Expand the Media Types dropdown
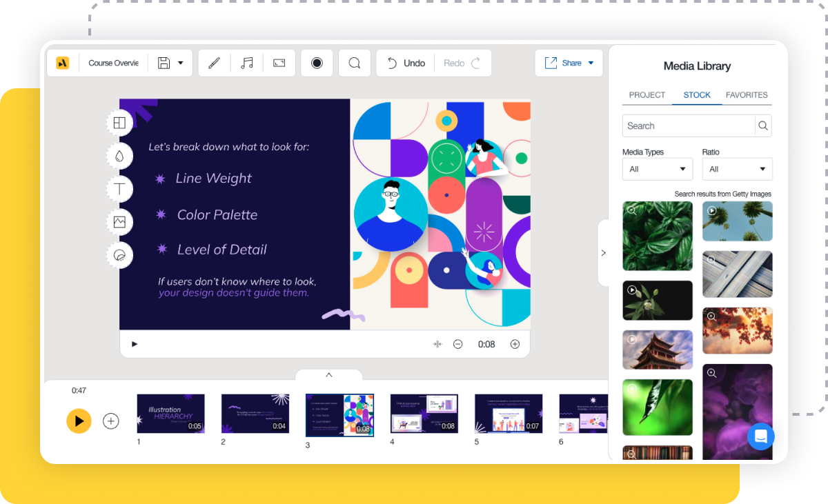Image resolution: width=828 pixels, height=504 pixels. [x=657, y=169]
